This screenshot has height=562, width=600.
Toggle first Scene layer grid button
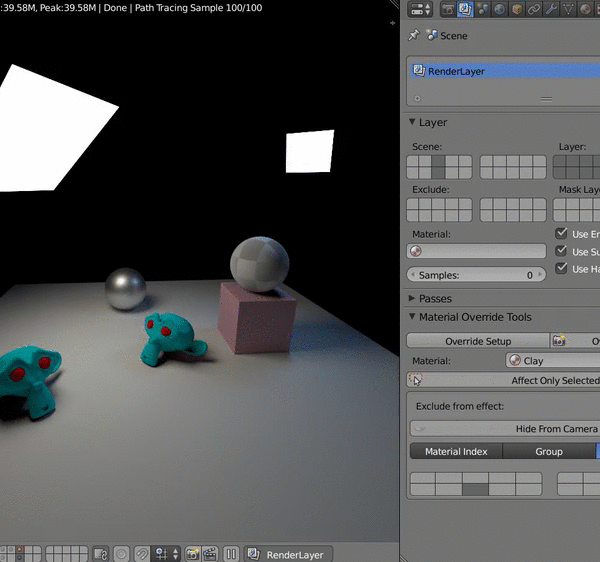(413, 161)
